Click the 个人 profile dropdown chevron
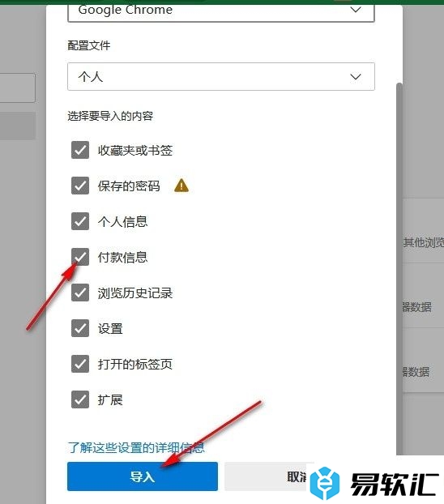Screen dimensions: 444x504 coord(355,77)
